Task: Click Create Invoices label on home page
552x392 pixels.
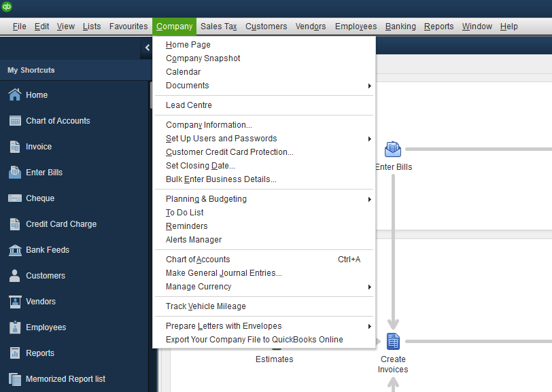Action: pos(393,364)
